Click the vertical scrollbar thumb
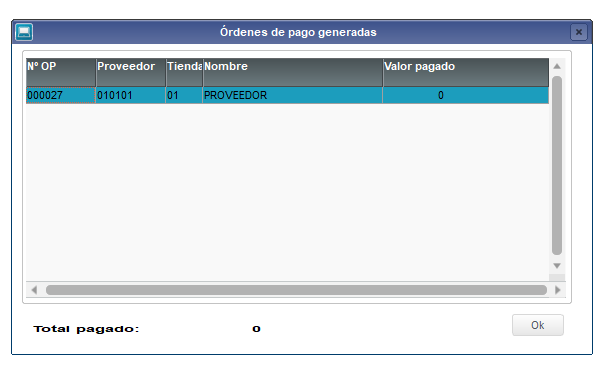597x369 pixels. [557, 165]
